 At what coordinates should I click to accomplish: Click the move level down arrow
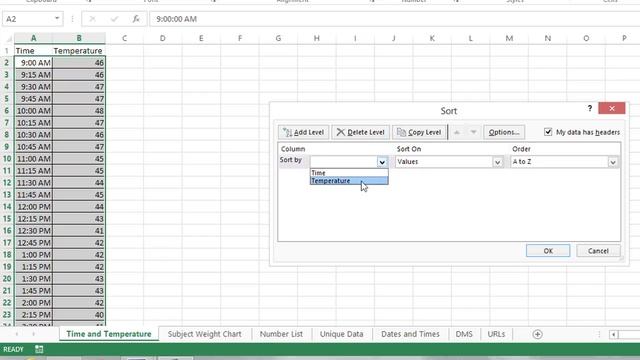tap(473, 132)
